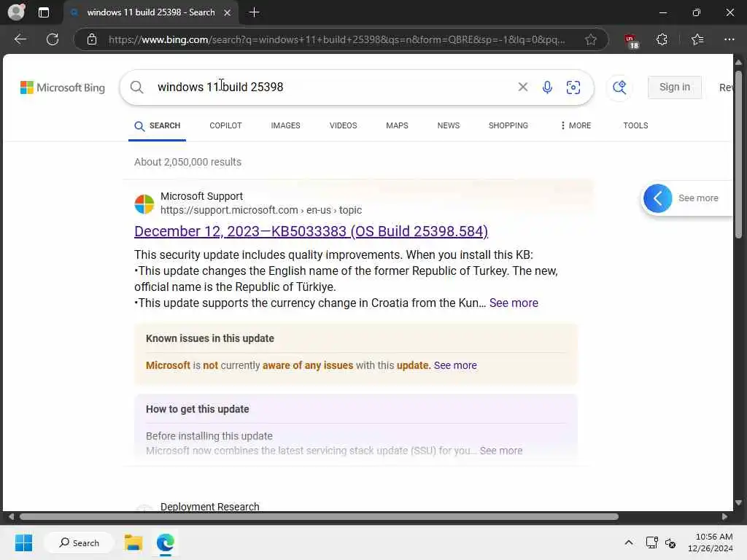
Task: Click the Microsoft Support site icon
Action: pos(144,204)
